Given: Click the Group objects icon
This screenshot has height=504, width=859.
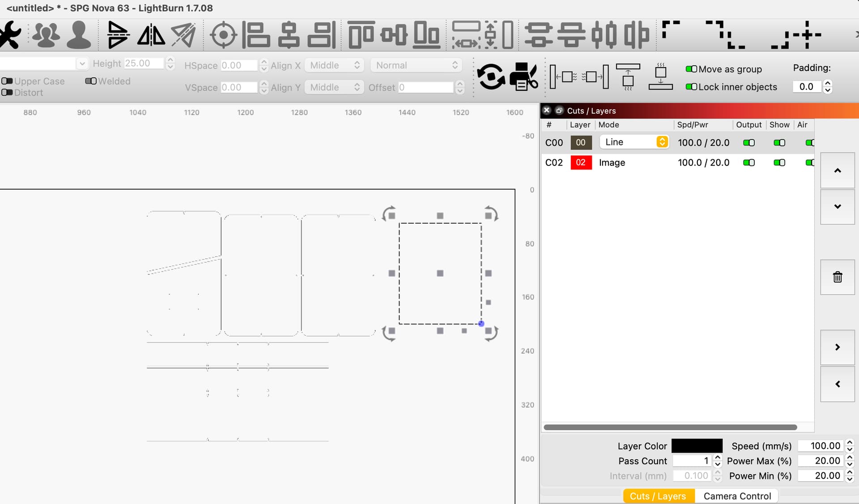Looking at the screenshot, I should (46, 34).
